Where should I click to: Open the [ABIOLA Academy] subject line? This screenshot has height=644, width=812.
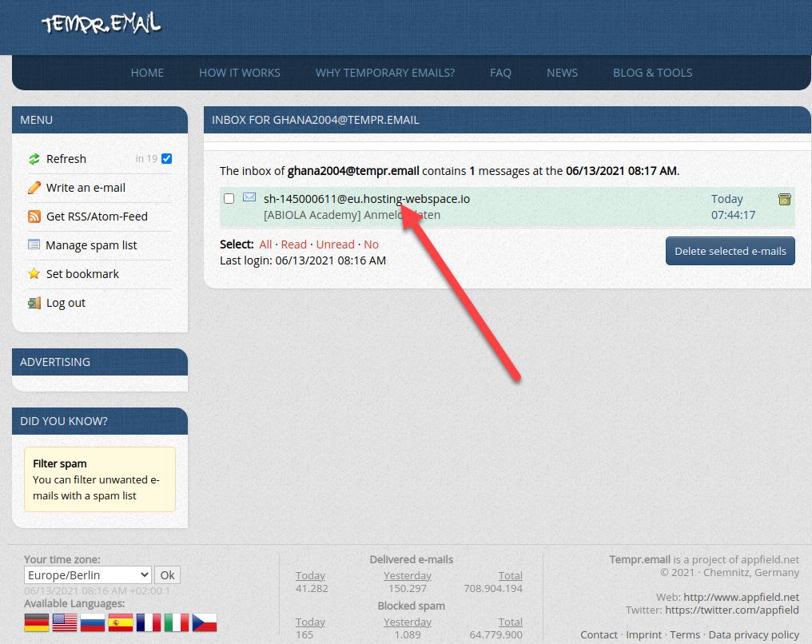tap(352, 215)
